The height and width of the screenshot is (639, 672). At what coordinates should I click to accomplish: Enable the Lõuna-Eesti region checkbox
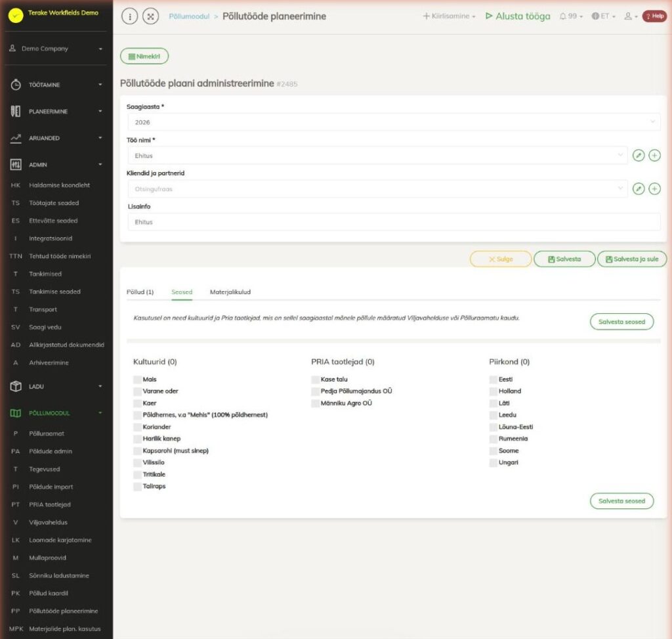click(x=493, y=427)
